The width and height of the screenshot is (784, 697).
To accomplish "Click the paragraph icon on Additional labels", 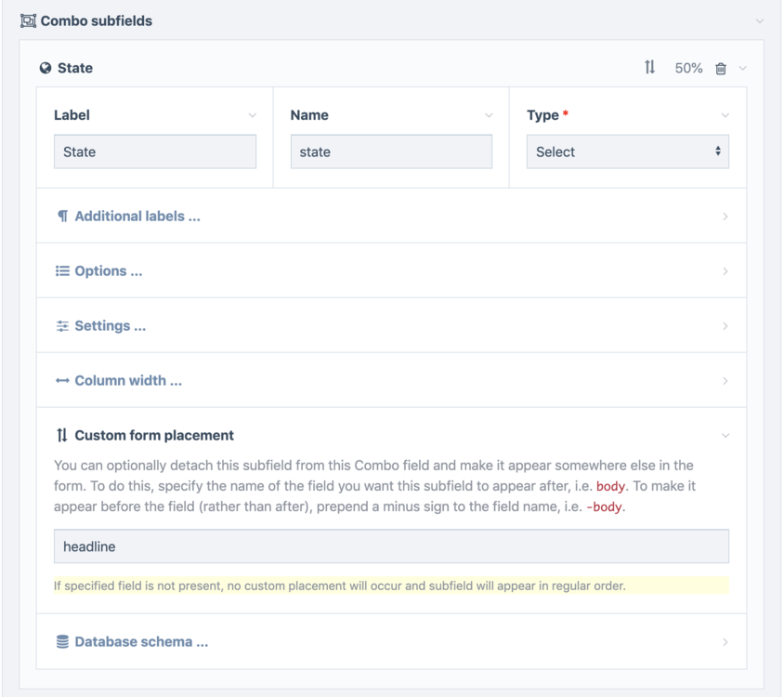I will (x=62, y=216).
